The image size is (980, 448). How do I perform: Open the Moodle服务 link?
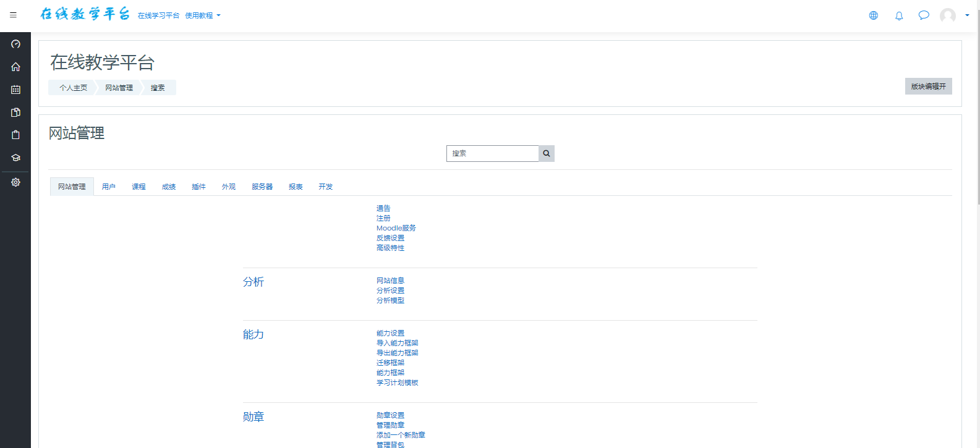(x=396, y=228)
